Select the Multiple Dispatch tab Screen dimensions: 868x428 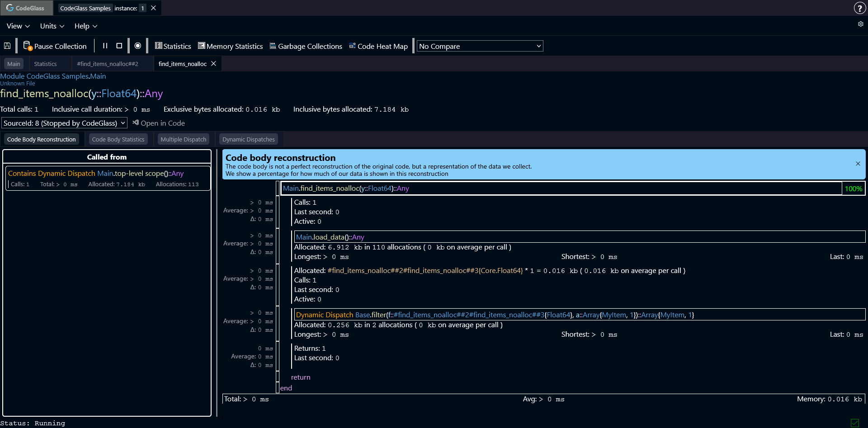tap(183, 139)
